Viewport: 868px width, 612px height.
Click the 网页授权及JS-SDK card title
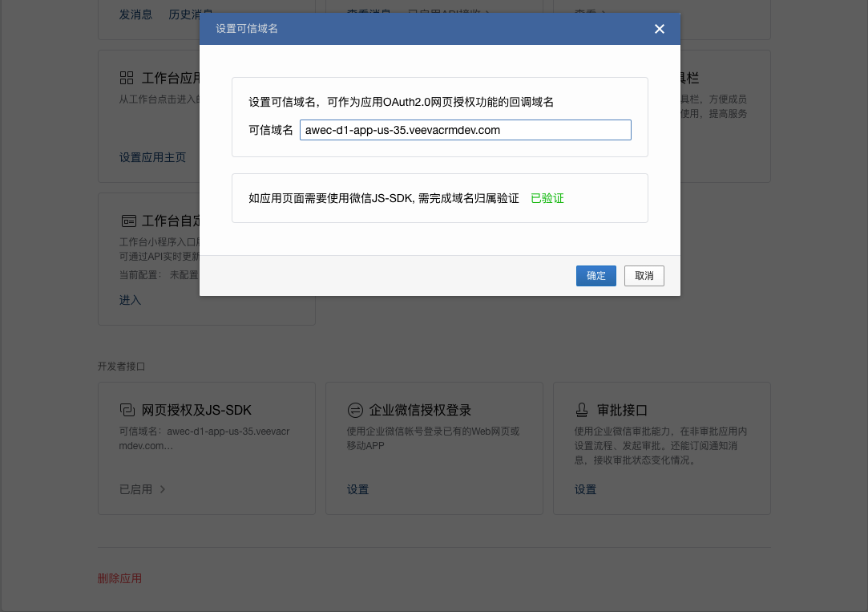point(196,410)
